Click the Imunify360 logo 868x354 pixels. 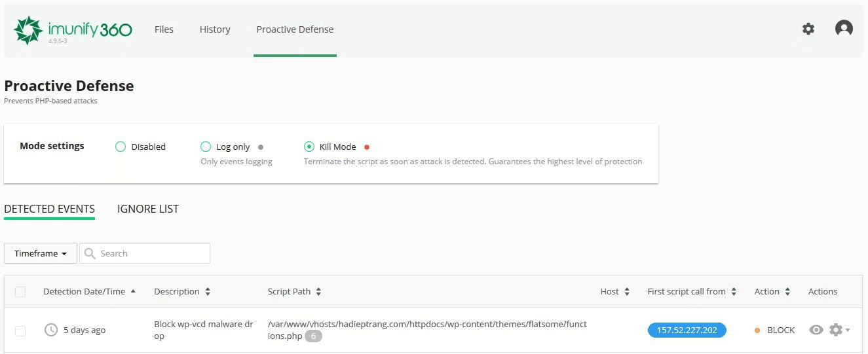pos(73,30)
